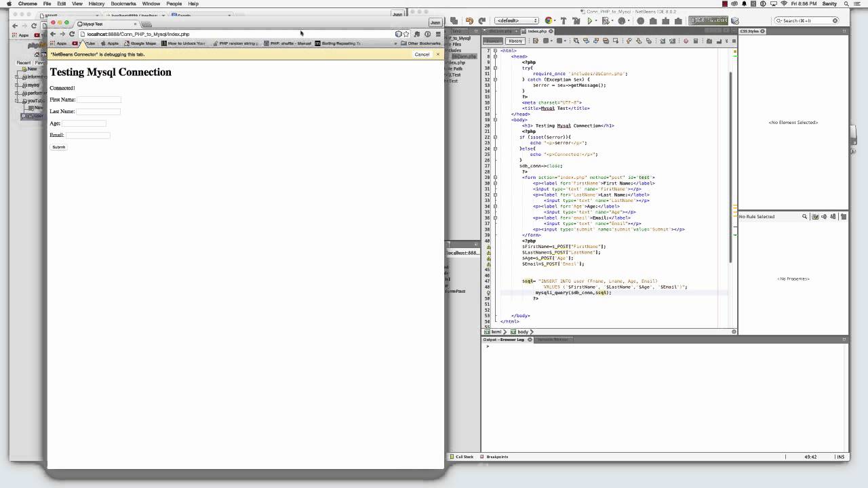Click the editor Find Selection magnifier icon
The image size is (868, 488).
(x=576, y=41)
